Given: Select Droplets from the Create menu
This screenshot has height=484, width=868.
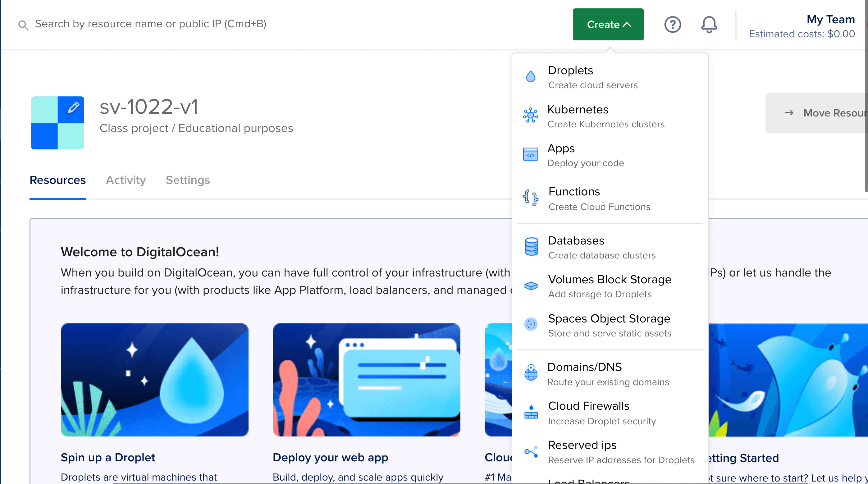Looking at the screenshot, I should click(609, 77).
